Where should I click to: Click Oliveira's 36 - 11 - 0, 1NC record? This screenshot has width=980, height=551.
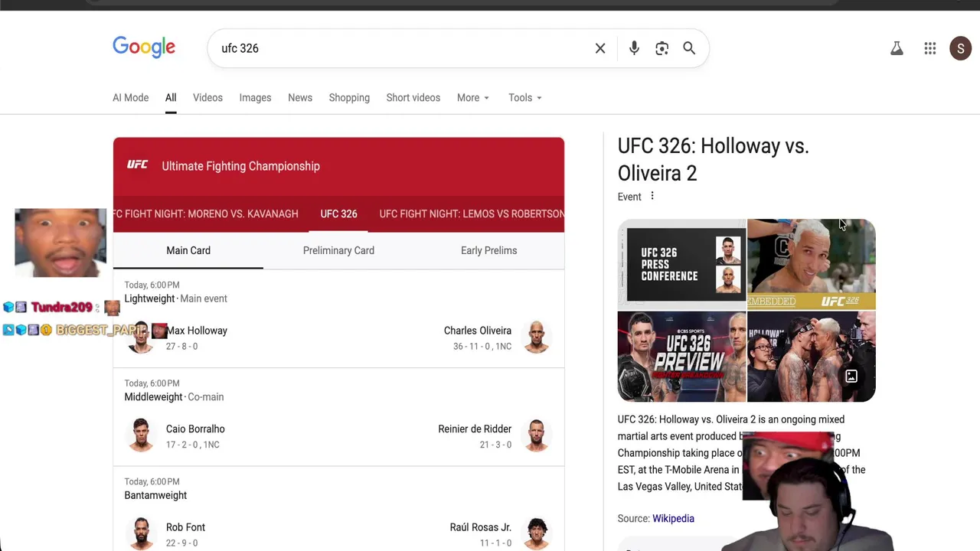pos(482,347)
